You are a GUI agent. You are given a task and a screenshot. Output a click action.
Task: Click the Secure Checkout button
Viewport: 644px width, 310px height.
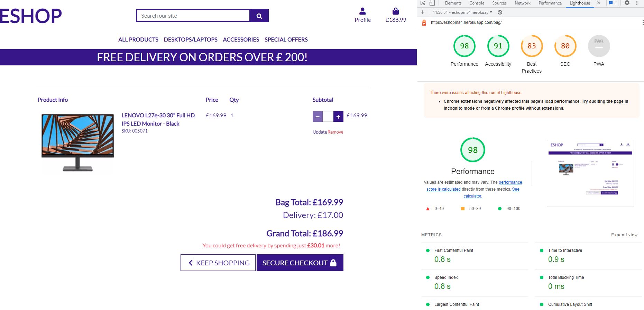(x=300, y=263)
